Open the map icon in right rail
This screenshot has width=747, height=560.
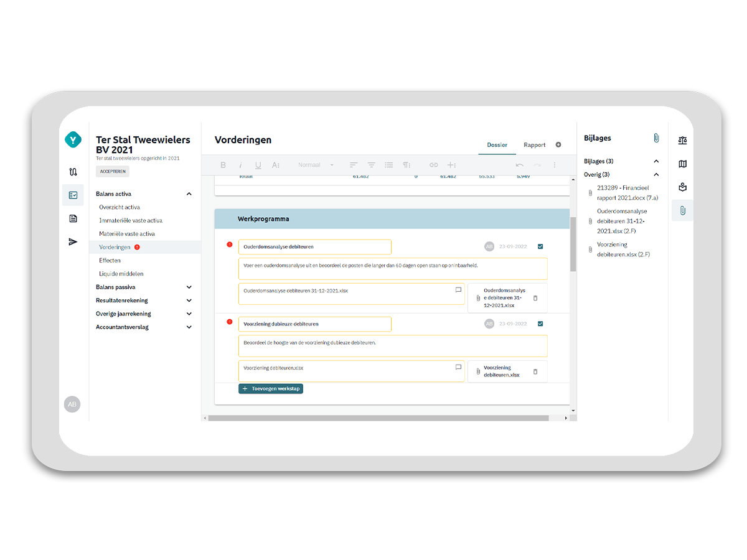point(683,164)
